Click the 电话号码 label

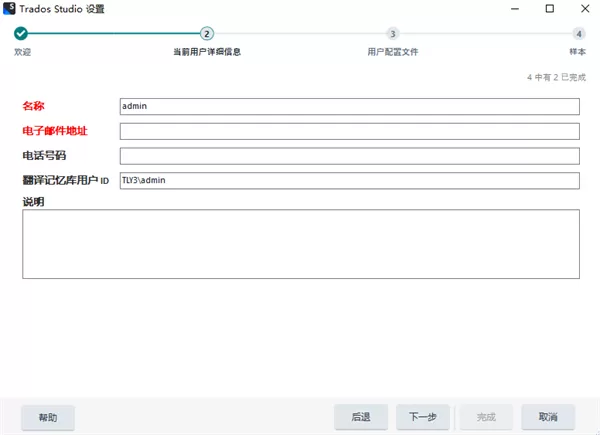(x=44, y=155)
